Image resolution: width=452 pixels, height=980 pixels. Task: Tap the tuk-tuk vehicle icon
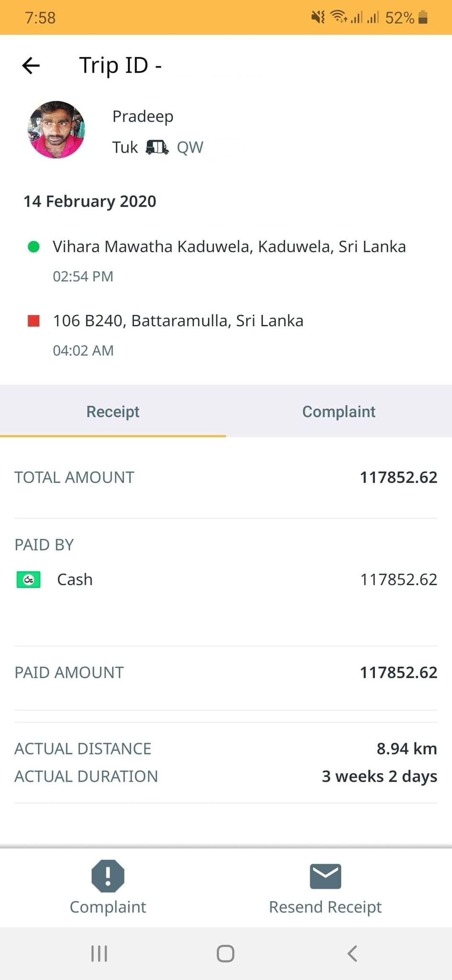(157, 147)
